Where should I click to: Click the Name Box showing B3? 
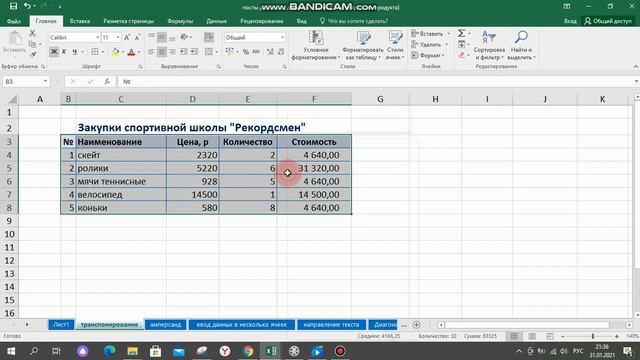[x=25, y=82]
